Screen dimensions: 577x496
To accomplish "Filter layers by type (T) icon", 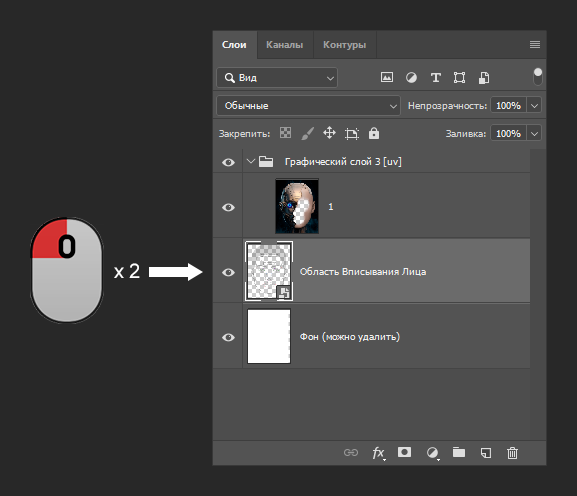I will click(436, 78).
